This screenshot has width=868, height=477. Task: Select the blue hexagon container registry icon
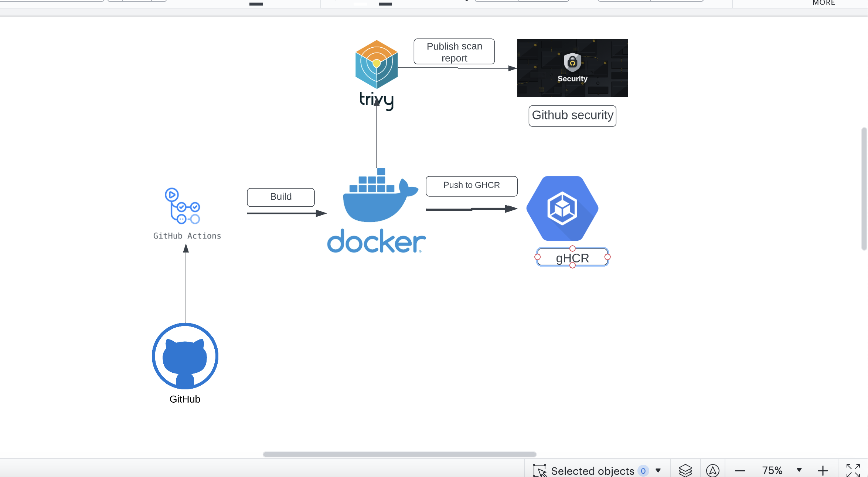(x=562, y=208)
